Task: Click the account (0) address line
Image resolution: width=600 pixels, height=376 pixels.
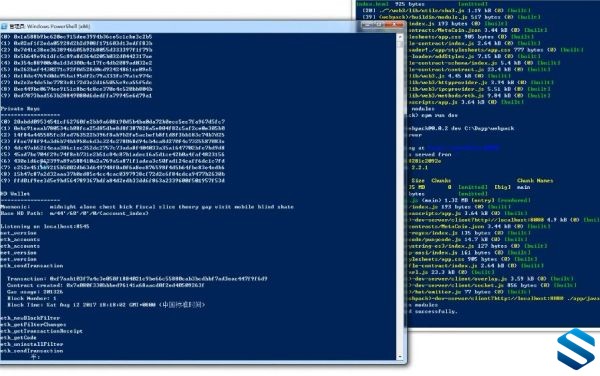Action: coord(76,37)
